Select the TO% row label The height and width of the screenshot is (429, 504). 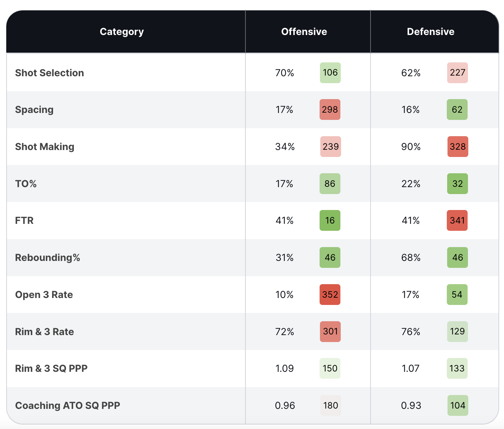(x=26, y=184)
